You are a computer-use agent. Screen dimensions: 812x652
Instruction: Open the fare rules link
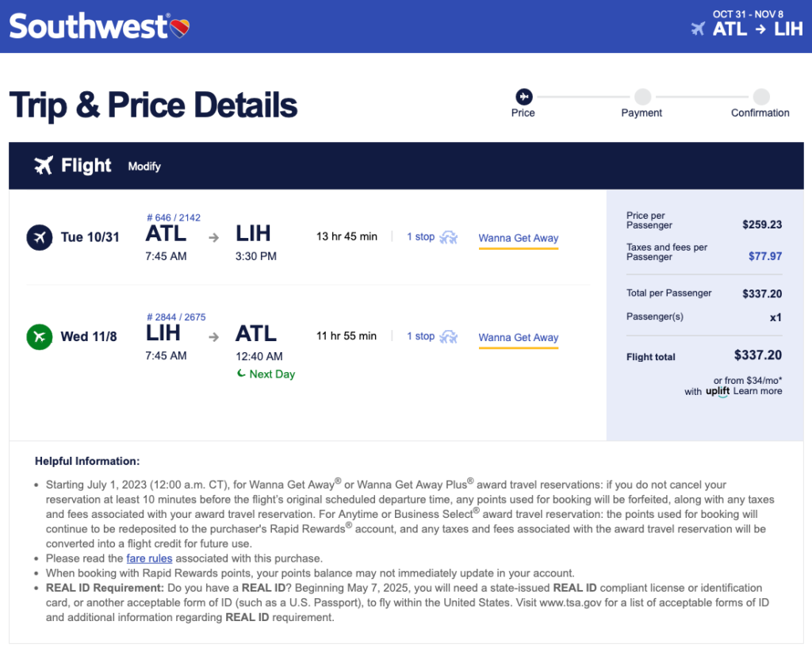tap(149, 558)
